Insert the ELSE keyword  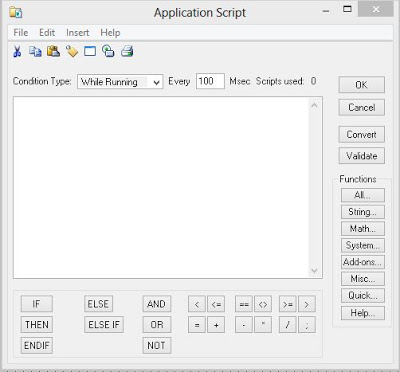pyautogui.click(x=98, y=304)
